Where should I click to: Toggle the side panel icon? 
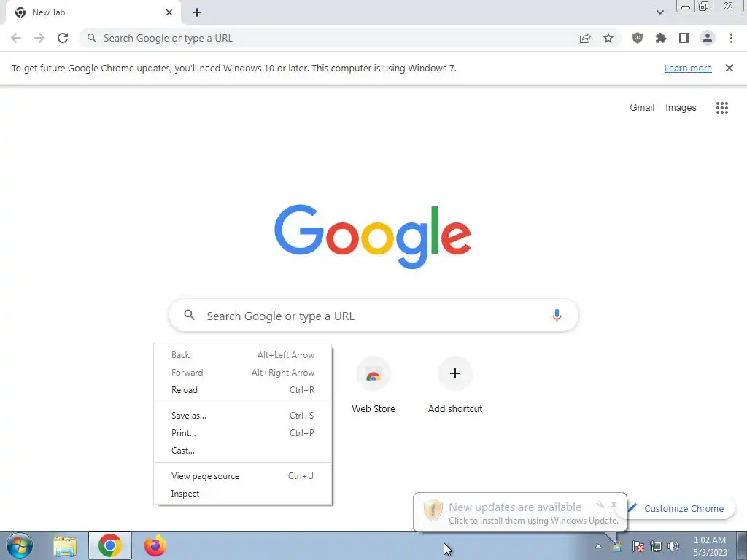[x=684, y=38]
